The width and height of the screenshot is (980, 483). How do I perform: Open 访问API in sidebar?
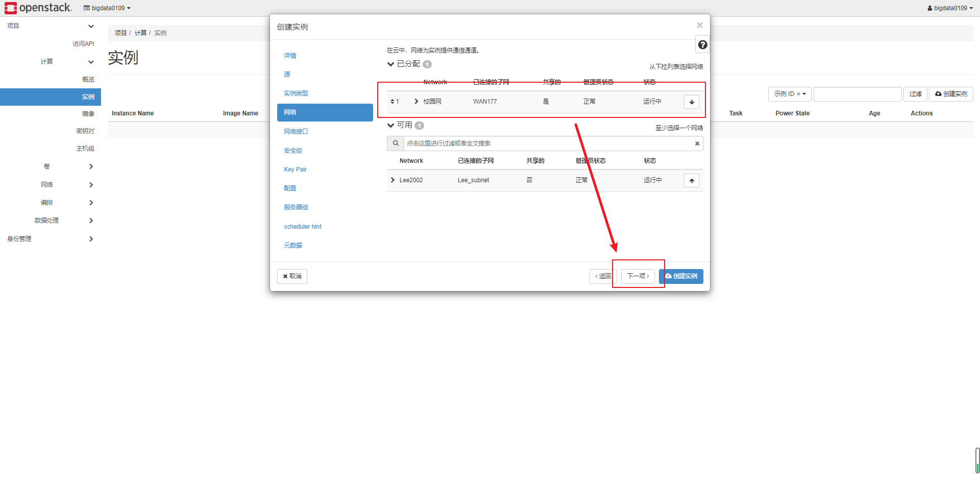[83, 44]
